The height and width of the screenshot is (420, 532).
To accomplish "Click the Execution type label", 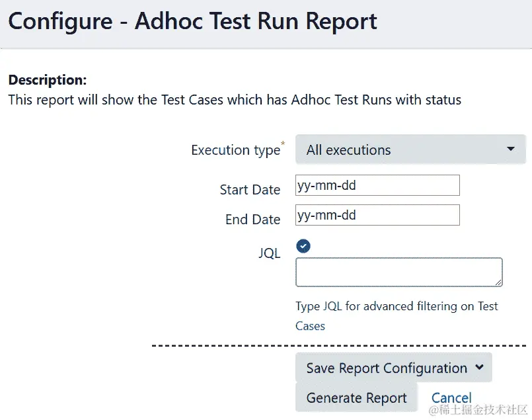I will click(235, 150).
